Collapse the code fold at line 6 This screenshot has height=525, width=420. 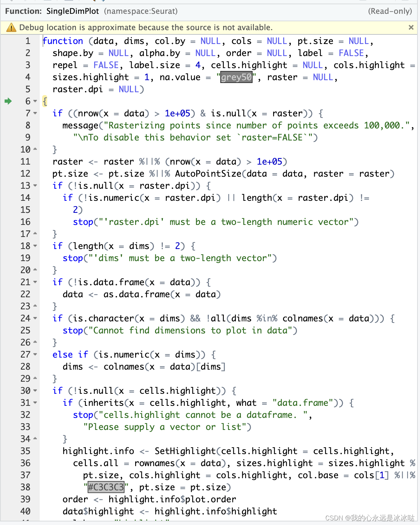pos(35,101)
